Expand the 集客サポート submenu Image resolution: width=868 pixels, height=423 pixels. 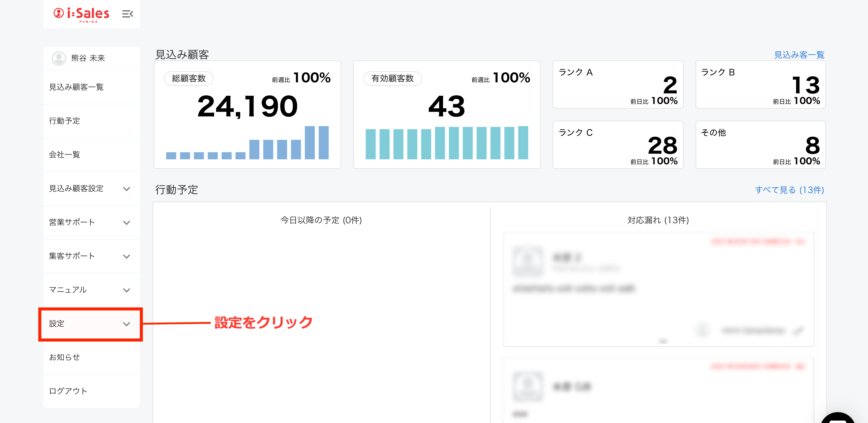126,256
